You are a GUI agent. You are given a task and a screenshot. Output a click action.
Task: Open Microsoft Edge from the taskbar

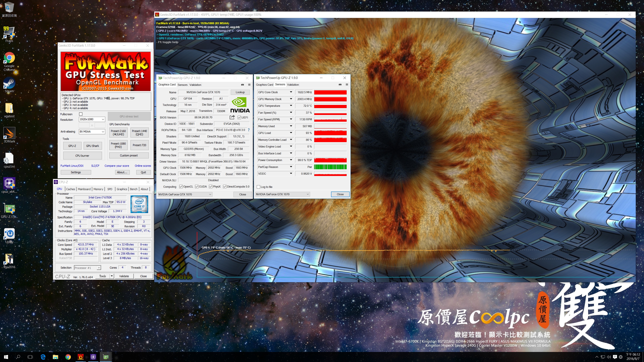(x=43, y=357)
